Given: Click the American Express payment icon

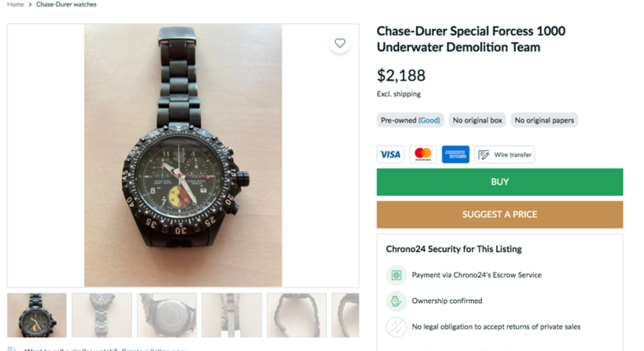Looking at the screenshot, I should pos(455,154).
